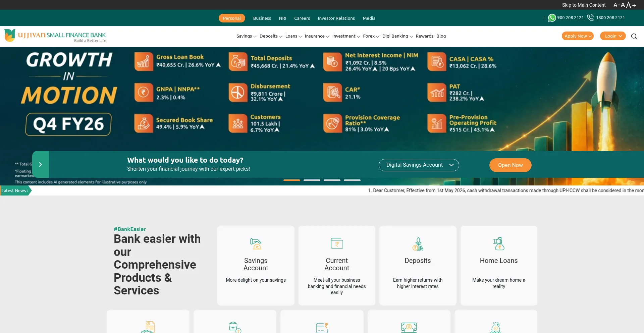Click the GNPA rupee icon
This screenshot has width=644, height=333.
[144, 92]
